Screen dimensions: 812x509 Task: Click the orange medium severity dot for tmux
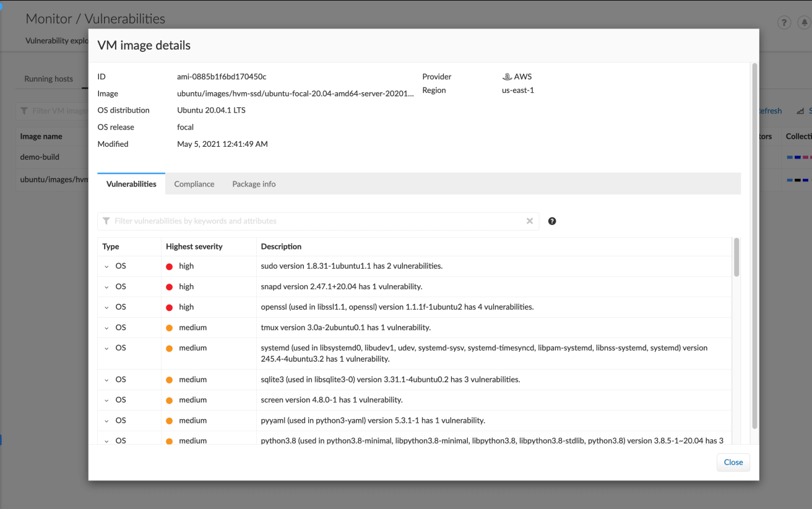(168, 327)
